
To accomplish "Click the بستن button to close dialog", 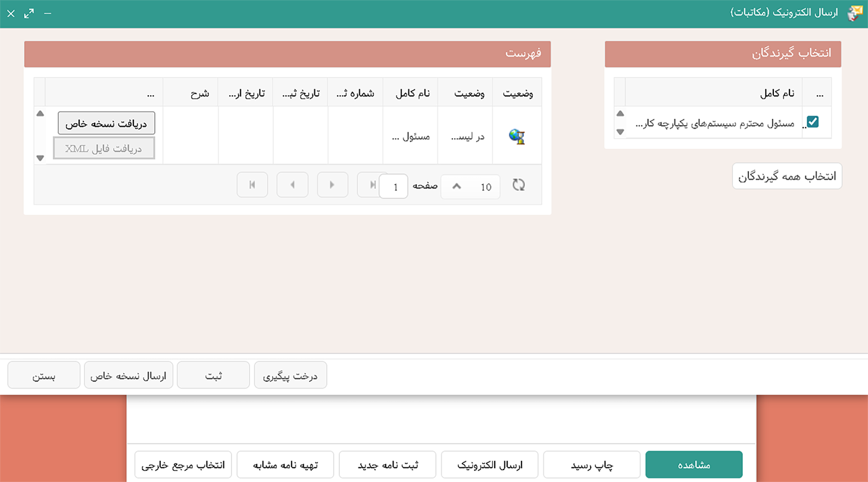I will pyautogui.click(x=44, y=375).
